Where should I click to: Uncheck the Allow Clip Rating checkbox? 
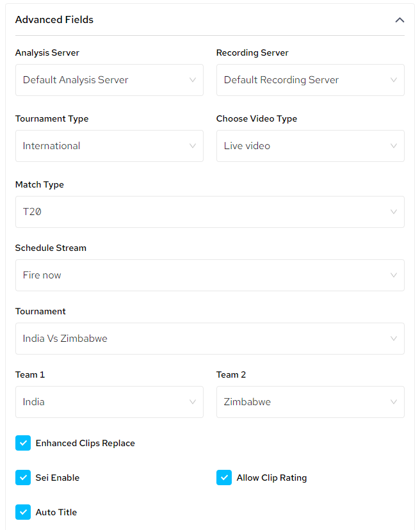coord(224,478)
